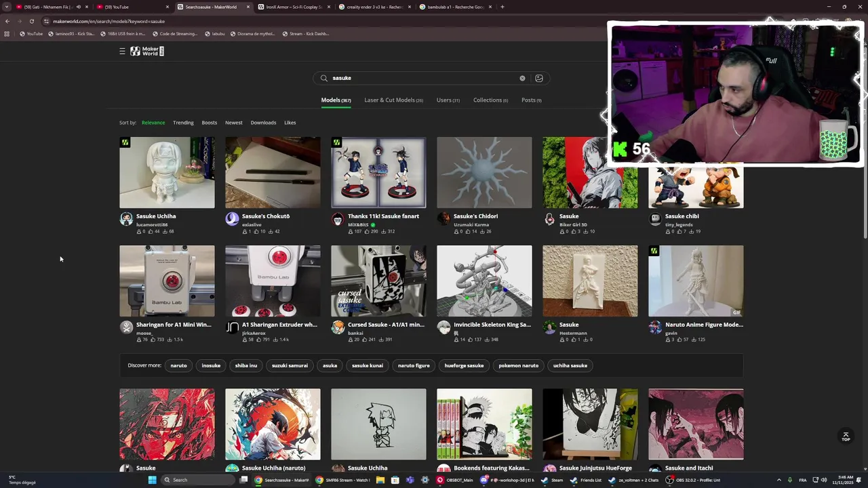Mute the playing Gati YouTube tab
This screenshot has height=488, width=868.
[x=77, y=7]
